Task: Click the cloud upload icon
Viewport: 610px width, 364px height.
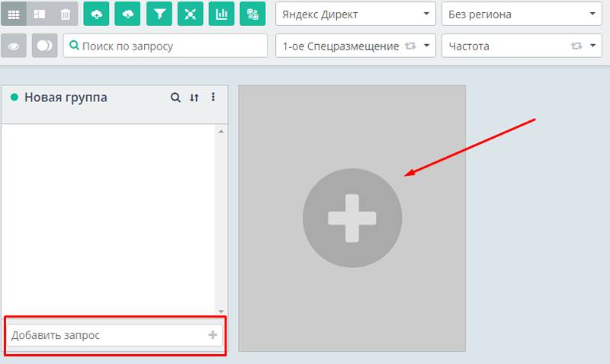Action: (x=96, y=14)
